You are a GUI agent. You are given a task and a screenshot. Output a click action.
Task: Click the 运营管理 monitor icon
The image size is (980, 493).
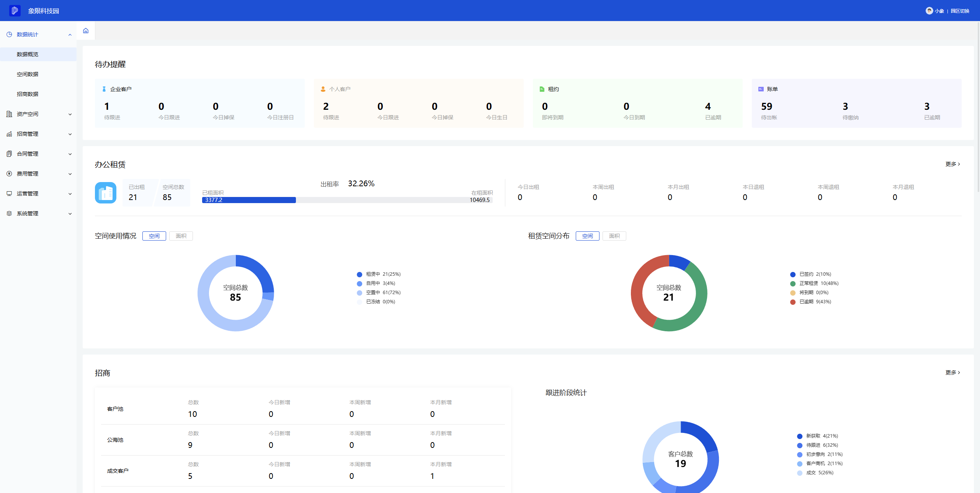[9, 194]
